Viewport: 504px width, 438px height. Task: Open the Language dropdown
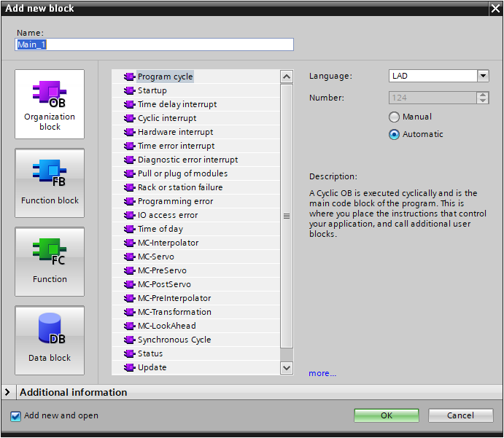coord(483,76)
